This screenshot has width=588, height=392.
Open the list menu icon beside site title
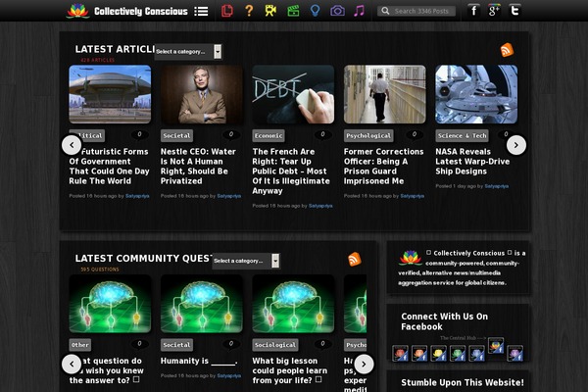coord(201,11)
